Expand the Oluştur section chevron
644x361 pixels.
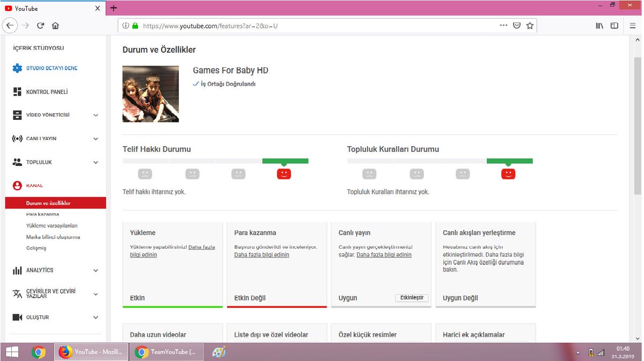click(96, 317)
